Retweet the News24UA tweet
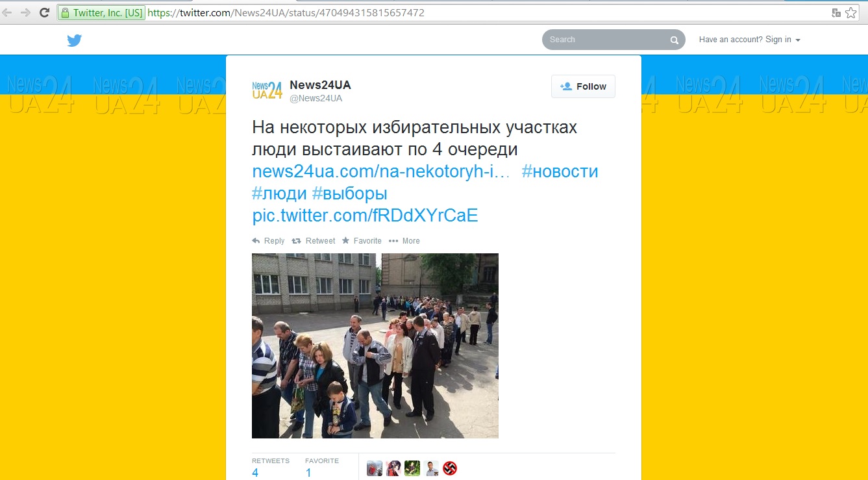The image size is (868, 480). pyautogui.click(x=314, y=241)
